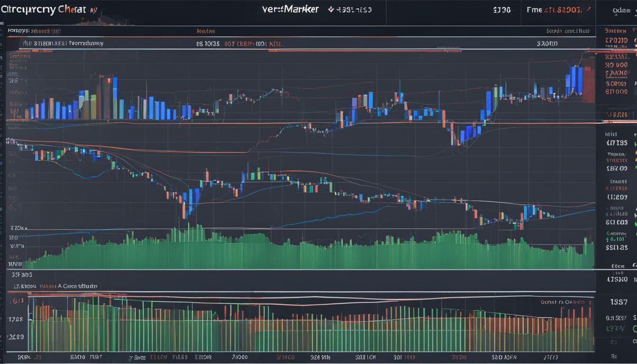
Task: Click the 7/1000 time axis label
Action: (240, 357)
